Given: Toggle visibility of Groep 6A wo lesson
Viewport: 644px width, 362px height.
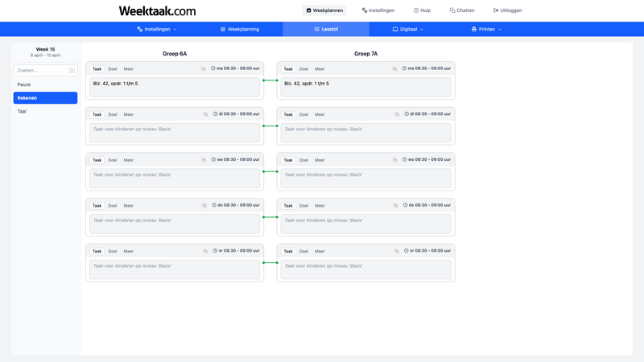Looking at the screenshot, I should coord(204,160).
